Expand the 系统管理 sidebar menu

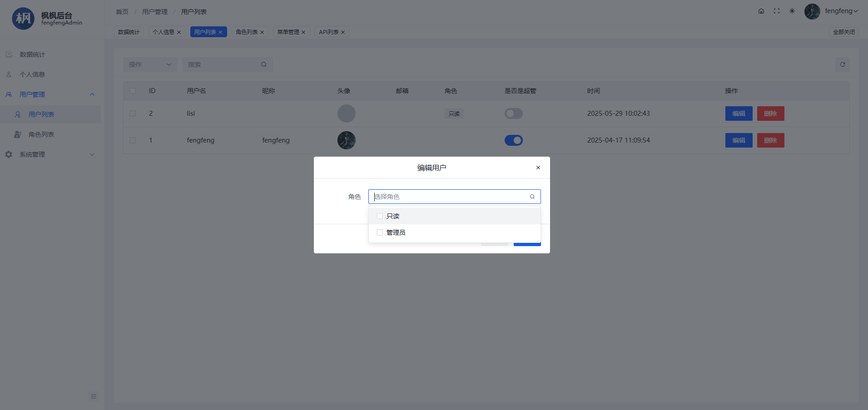[50, 154]
